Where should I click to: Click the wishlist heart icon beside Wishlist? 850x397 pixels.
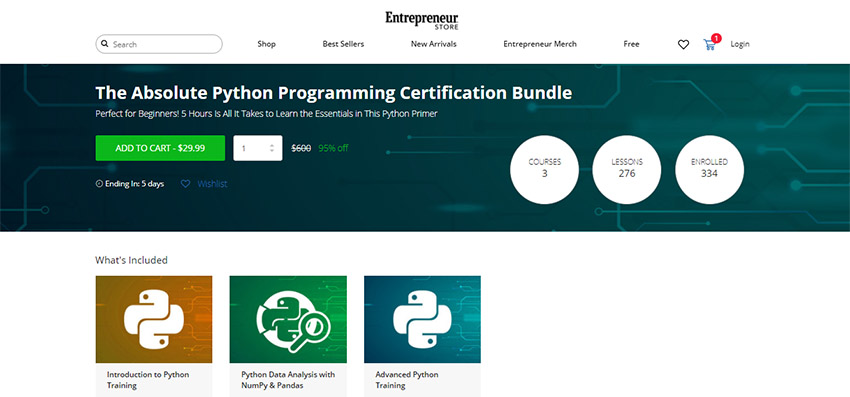tap(185, 184)
